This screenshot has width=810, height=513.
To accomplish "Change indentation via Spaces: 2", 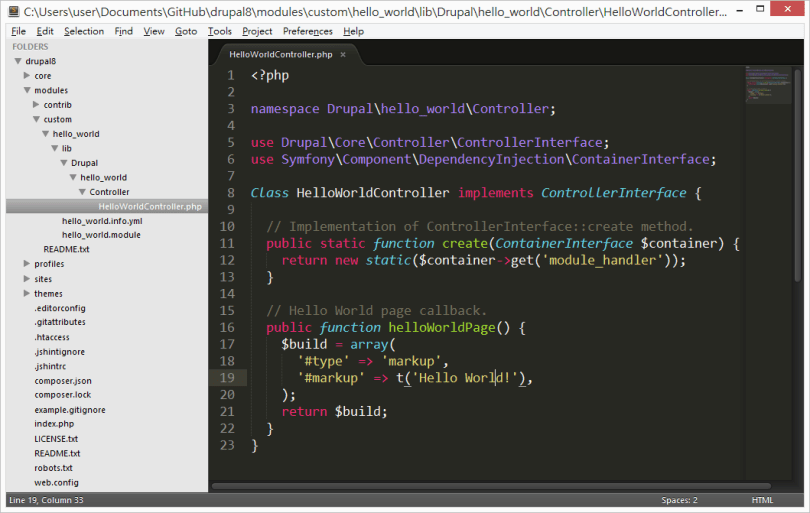I will [679, 500].
